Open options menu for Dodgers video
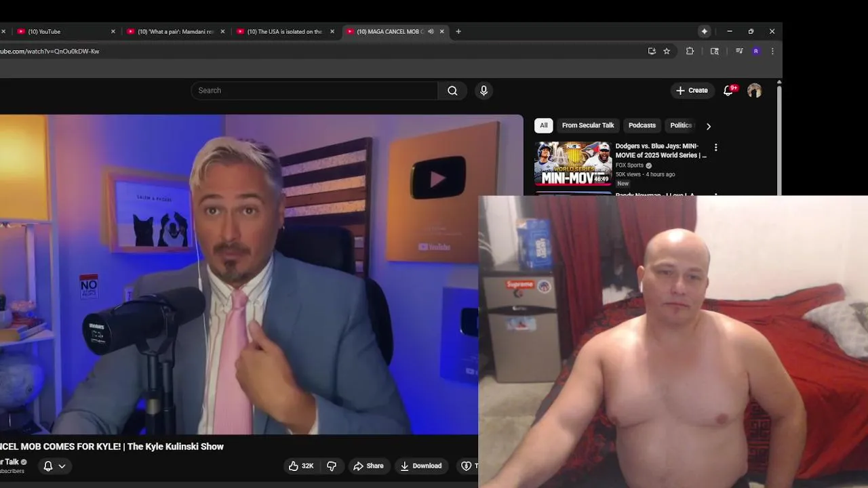This screenshot has width=868, height=488. tap(715, 147)
